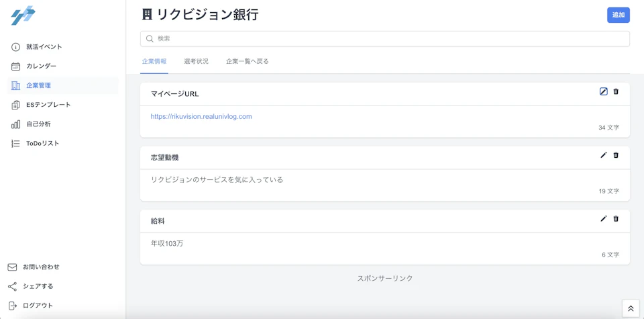This screenshot has width=644, height=319.
Task: Click the app logo in the sidebar
Action: [x=23, y=15]
